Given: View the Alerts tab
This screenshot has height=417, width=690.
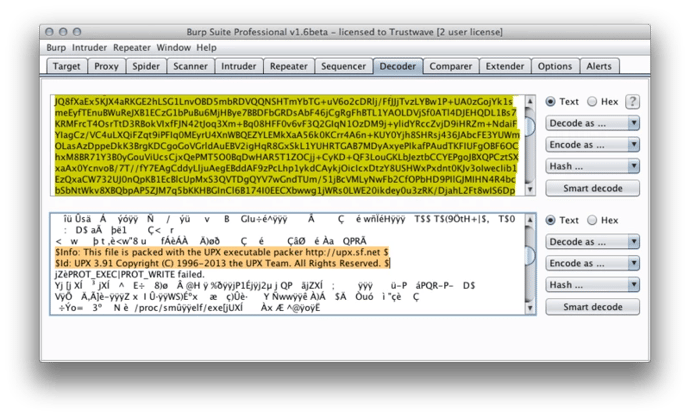Looking at the screenshot, I should point(598,66).
